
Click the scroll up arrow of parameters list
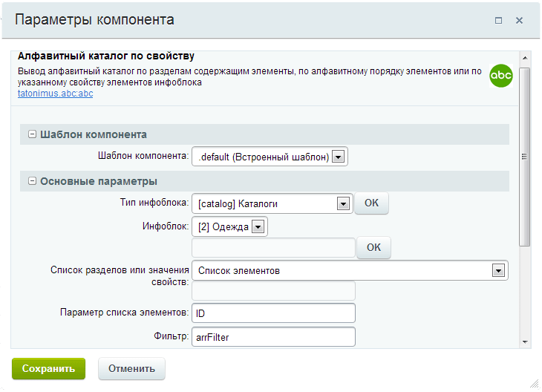(525, 57)
